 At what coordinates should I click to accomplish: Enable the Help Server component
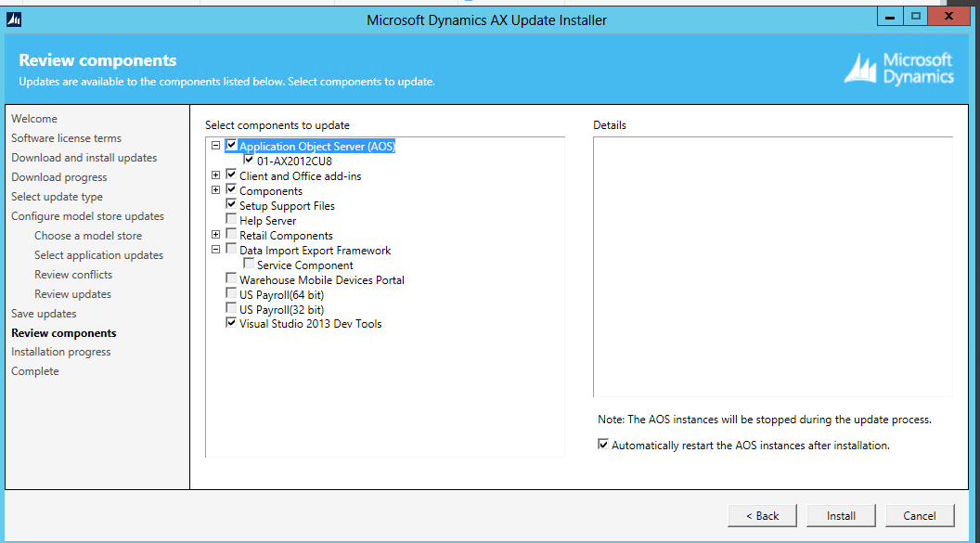click(x=231, y=220)
